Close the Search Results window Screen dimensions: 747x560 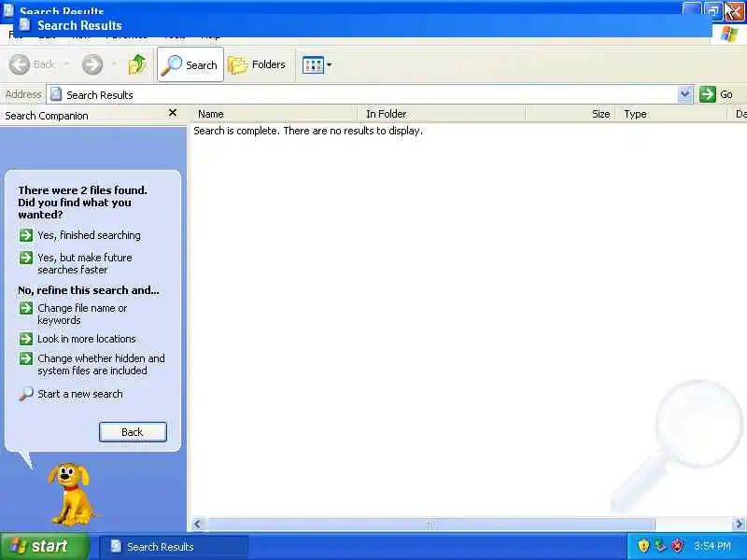734,10
